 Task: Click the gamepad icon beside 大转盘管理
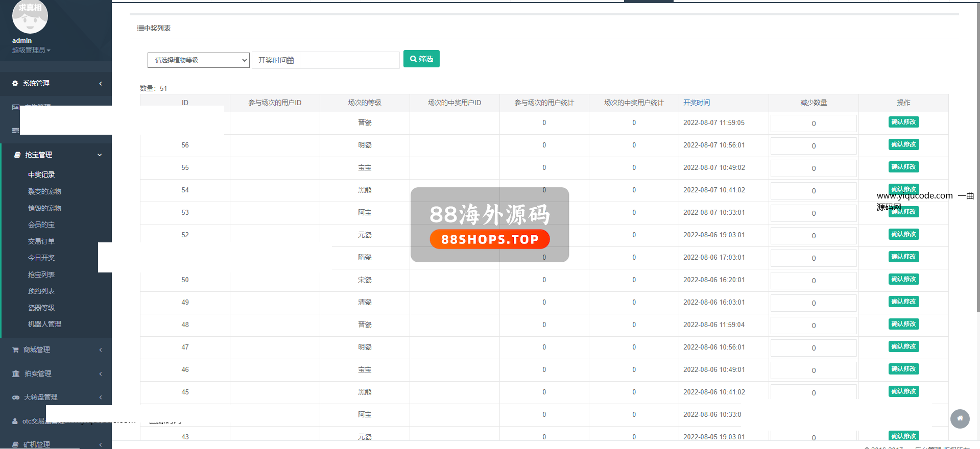pos(16,397)
